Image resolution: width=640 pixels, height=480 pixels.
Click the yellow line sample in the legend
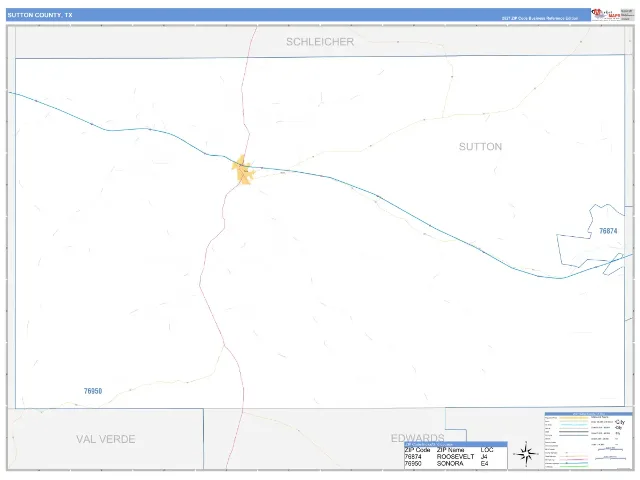pyautogui.click(x=574, y=418)
